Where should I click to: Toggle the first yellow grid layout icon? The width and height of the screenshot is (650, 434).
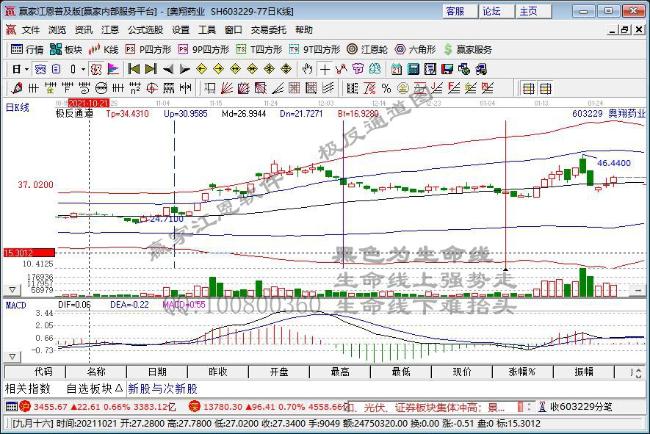528,88
